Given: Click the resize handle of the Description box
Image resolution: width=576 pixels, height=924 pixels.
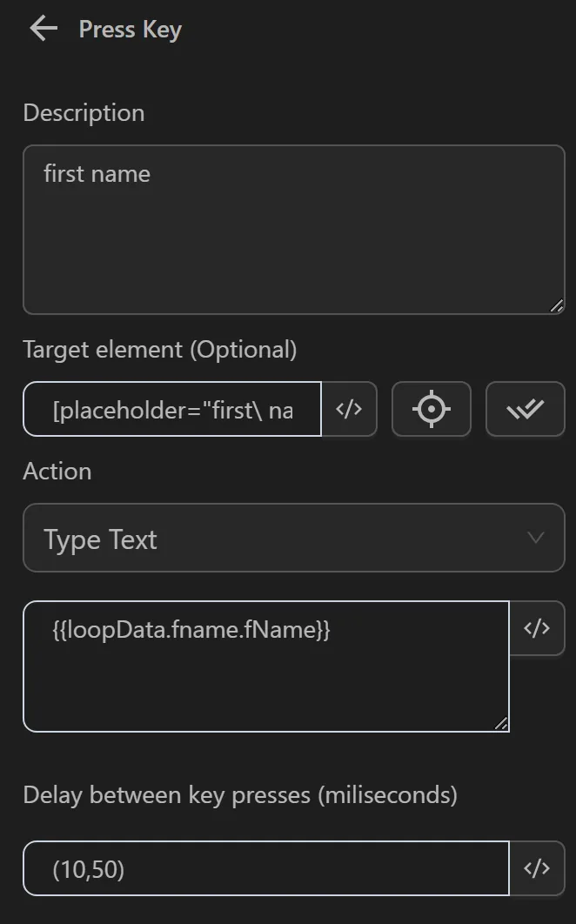Looking at the screenshot, I should (558, 306).
